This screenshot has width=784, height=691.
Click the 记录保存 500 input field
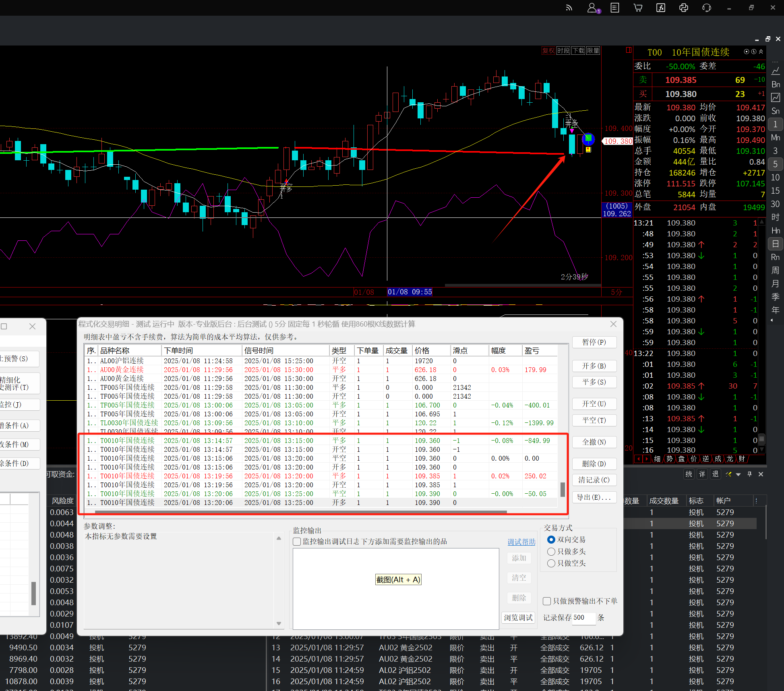coord(583,618)
